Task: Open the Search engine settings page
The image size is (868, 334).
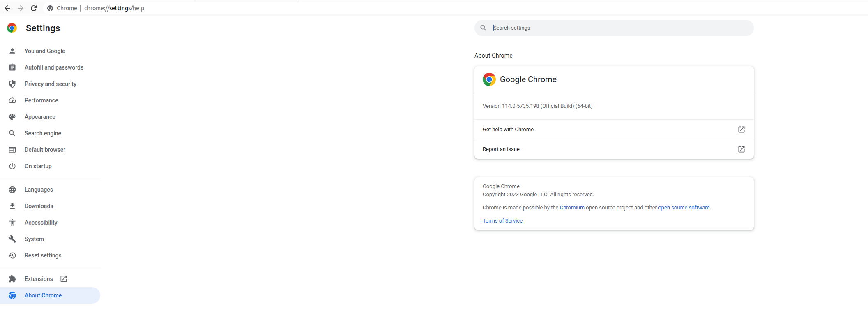Action: tap(43, 133)
